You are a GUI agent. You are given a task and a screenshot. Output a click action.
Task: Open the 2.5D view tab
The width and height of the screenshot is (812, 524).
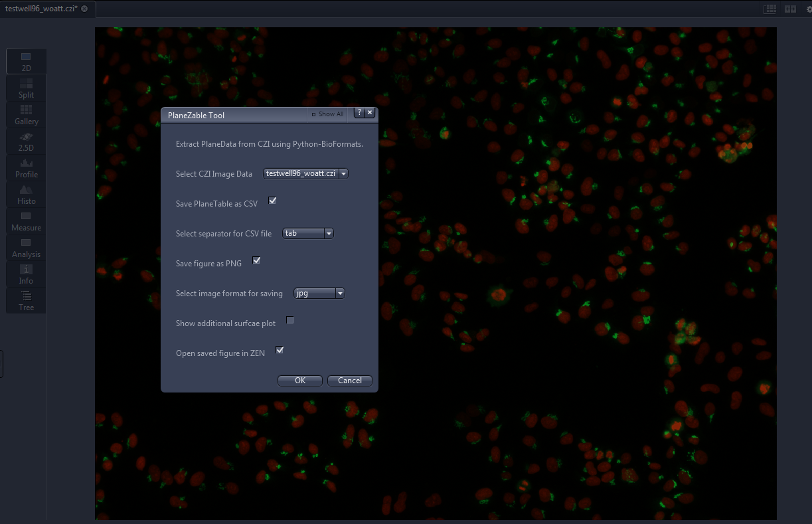point(26,141)
